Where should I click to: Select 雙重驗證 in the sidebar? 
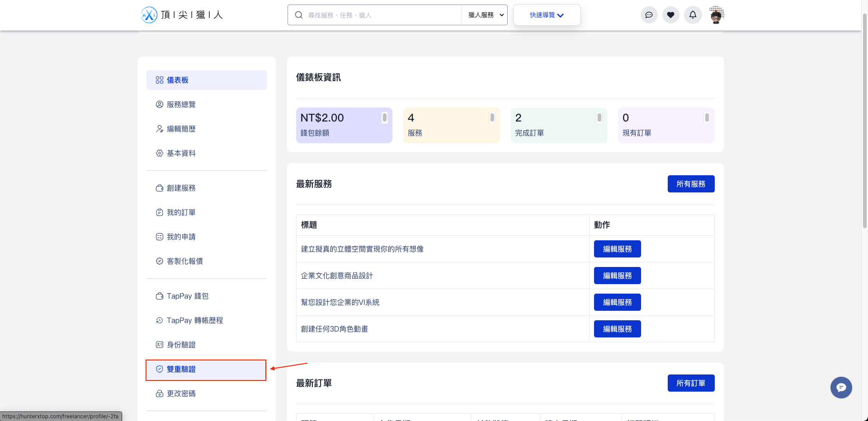pyautogui.click(x=206, y=370)
